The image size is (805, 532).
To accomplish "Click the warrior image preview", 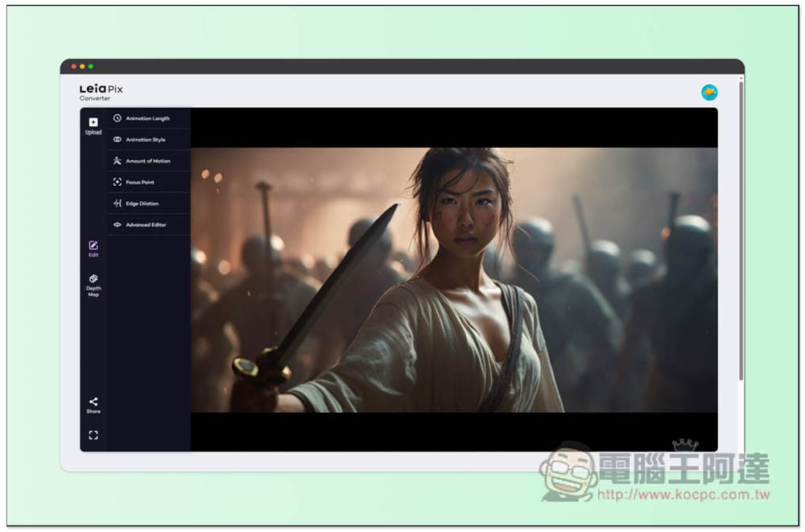I will click(454, 280).
